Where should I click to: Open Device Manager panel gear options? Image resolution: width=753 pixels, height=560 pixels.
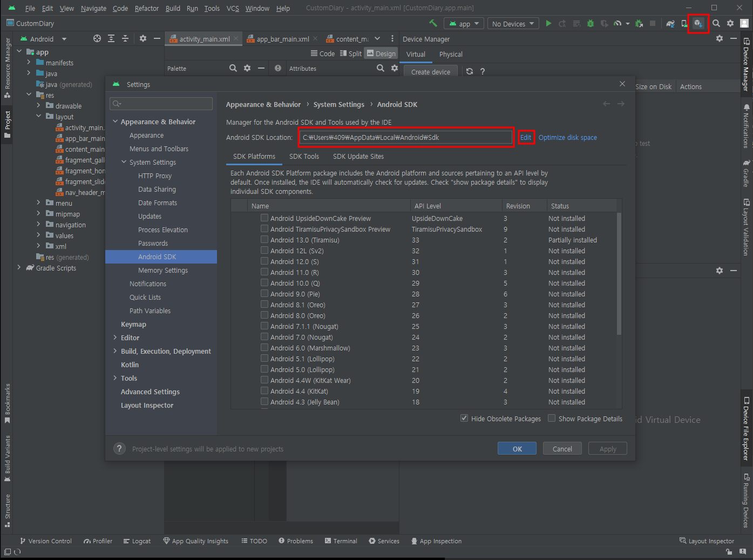point(720,38)
